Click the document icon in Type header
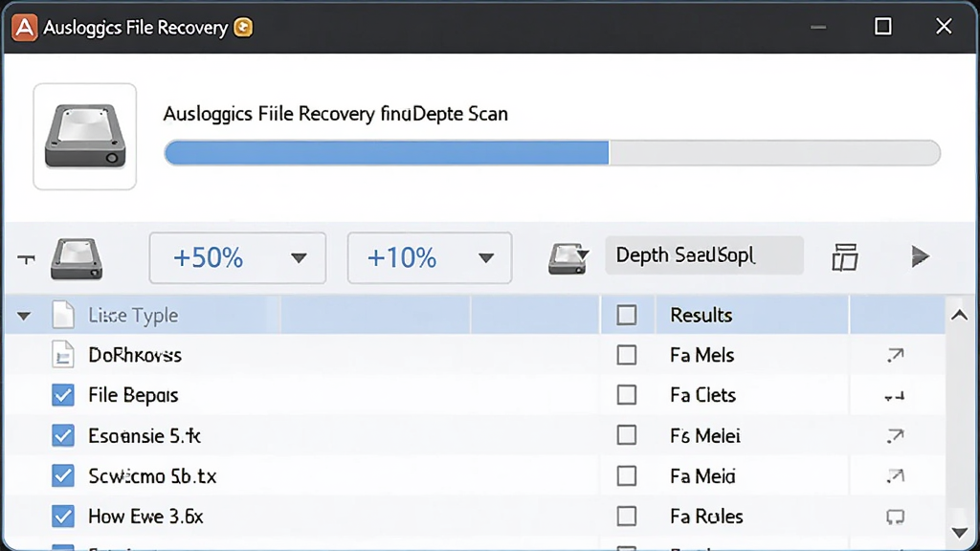 click(63, 315)
